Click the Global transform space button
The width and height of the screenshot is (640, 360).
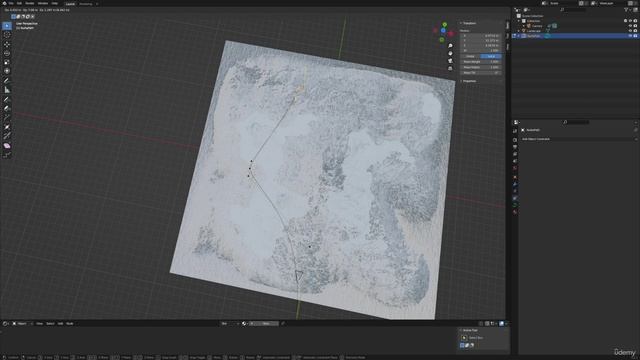470,56
